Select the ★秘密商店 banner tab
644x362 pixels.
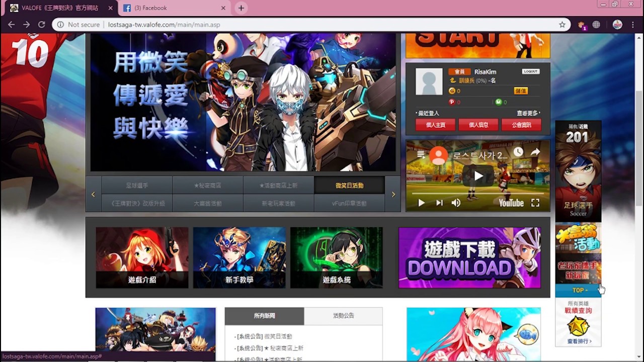click(207, 185)
